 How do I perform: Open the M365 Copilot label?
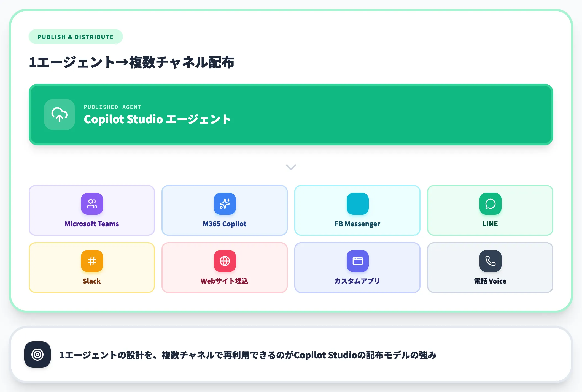pos(225,224)
